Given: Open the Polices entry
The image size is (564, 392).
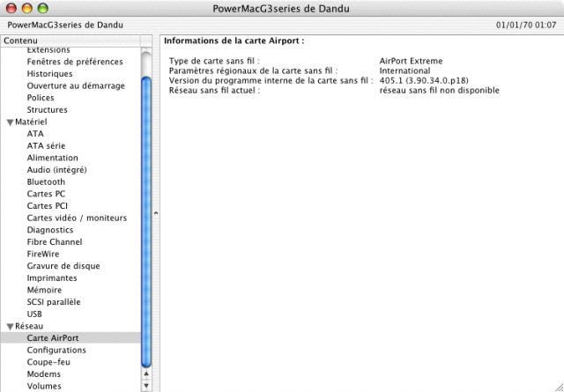Looking at the screenshot, I should (x=41, y=98).
